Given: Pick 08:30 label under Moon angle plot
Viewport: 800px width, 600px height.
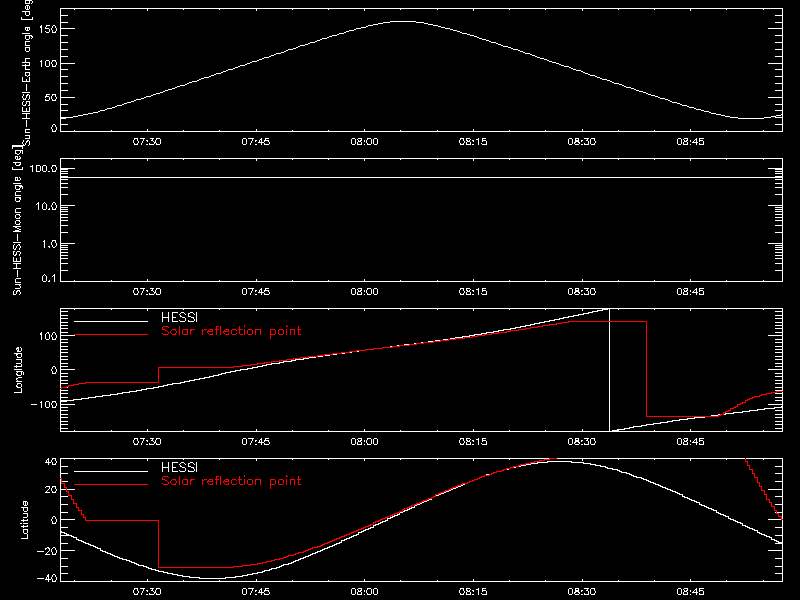Looking at the screenshot, I should pos(582,292).
